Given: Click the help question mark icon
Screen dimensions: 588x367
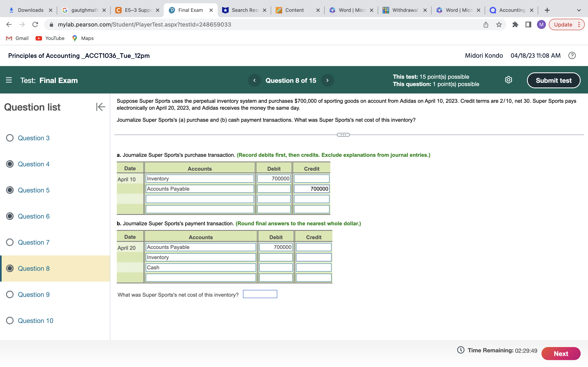Looking at the screenshot, I should 572,56.
